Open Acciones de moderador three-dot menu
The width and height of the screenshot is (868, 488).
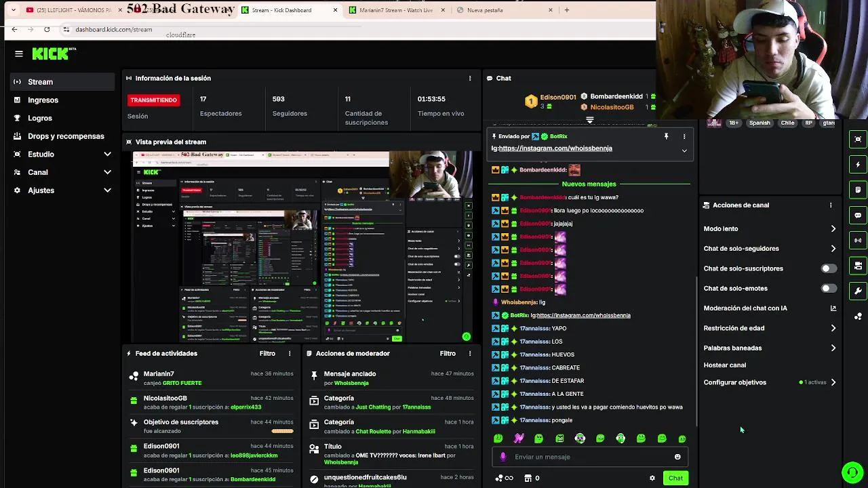[x=470, y=353]
